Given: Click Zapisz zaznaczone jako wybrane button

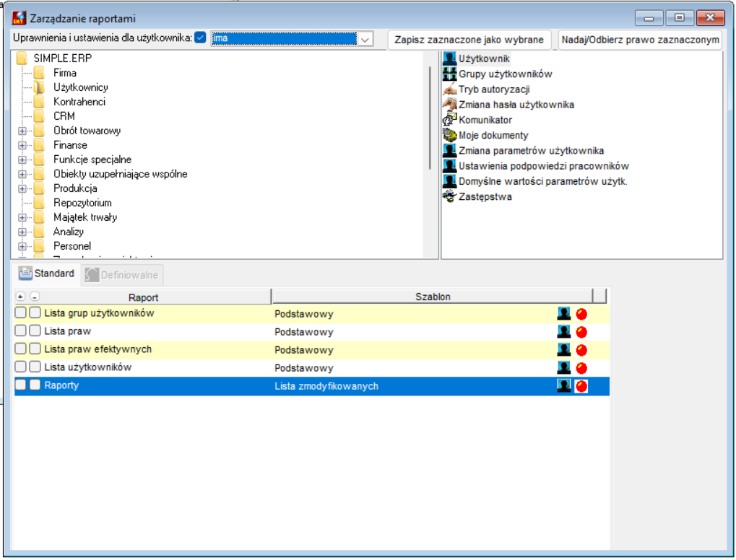Looking at the screenshot, I should point(469,40).
